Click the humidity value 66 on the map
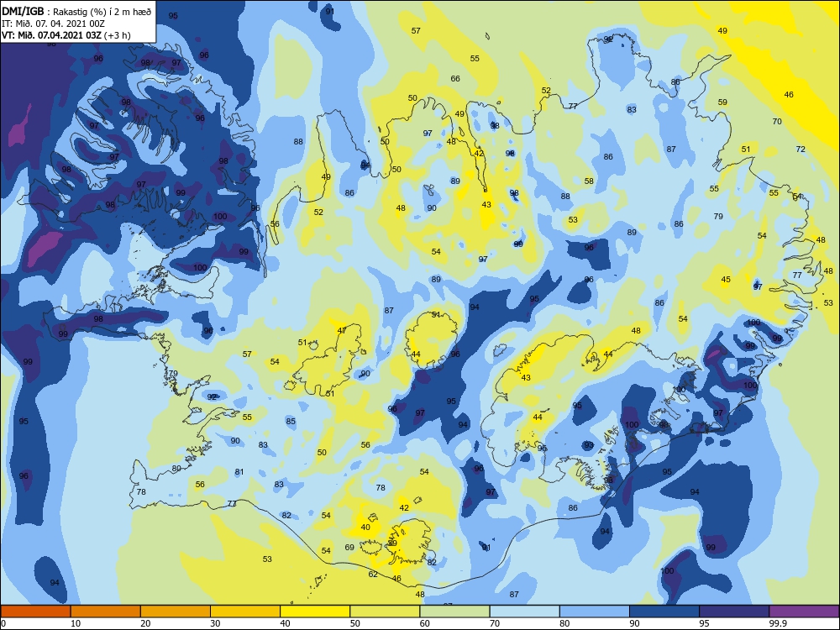The width and height of the screenshot is (840, 630). (455, 79)
